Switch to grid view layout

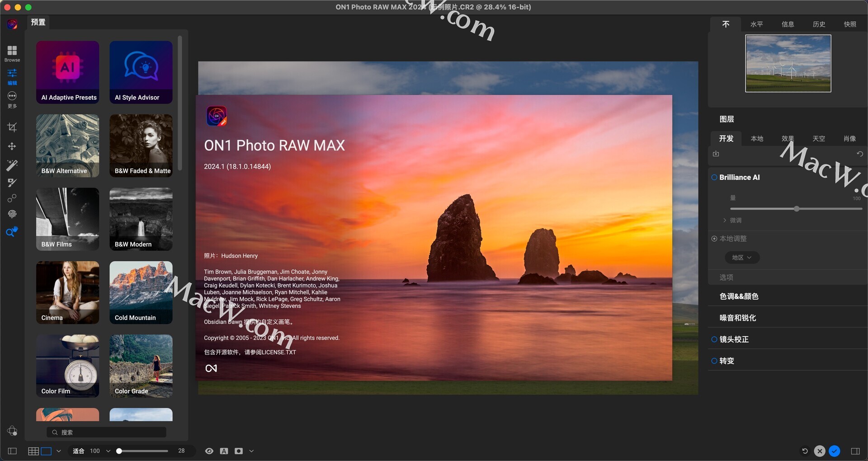[33, 451]
